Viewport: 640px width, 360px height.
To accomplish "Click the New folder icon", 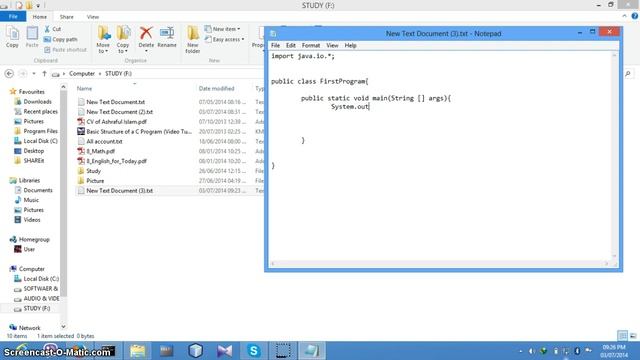I will (x=193, y=33).
